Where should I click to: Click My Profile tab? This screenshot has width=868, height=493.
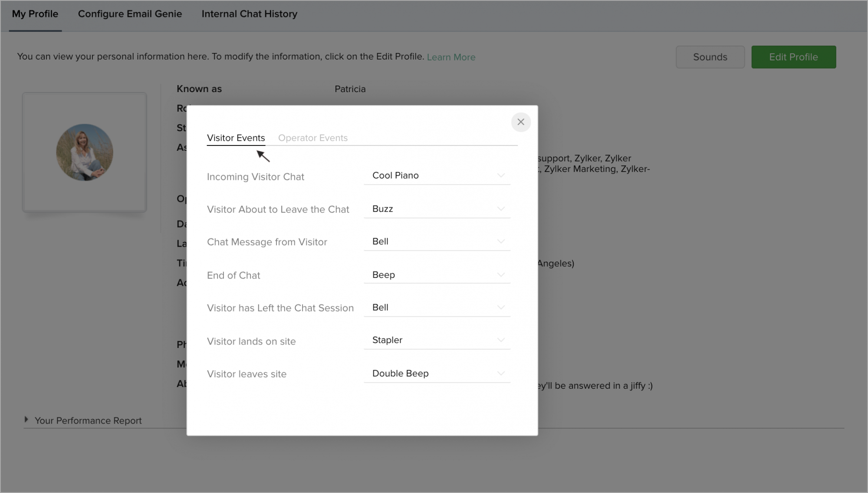[x=35, y=14]
